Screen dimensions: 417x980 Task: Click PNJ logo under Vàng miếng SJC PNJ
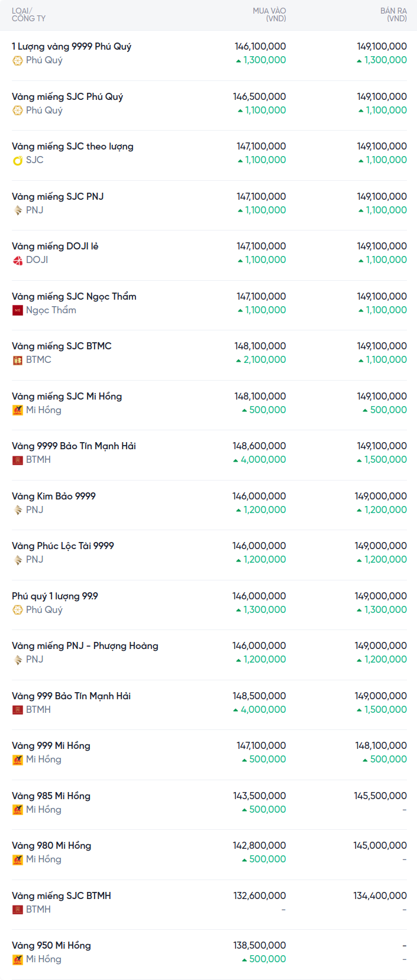18,210
